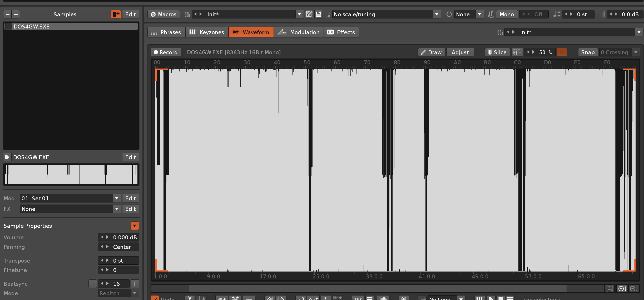Click the orange slice playback toggle
The image size is (644, 300).
[x=562, y=52]
